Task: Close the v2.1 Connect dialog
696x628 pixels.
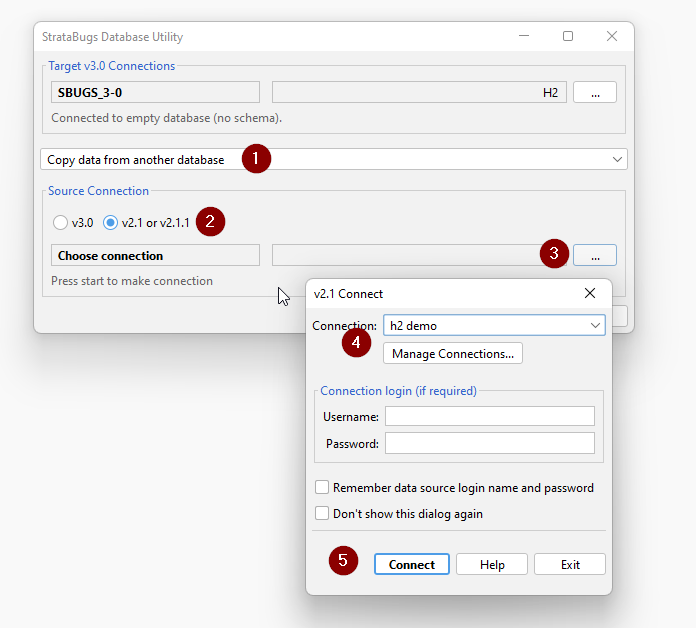Action: coord(590,294)
